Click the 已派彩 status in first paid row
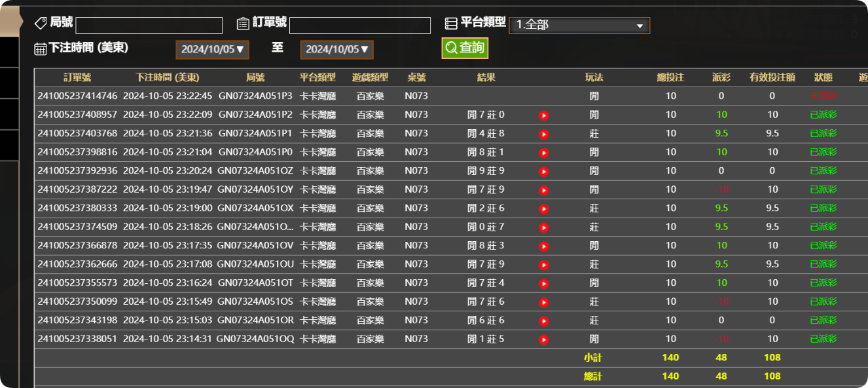 coord(823,114)
